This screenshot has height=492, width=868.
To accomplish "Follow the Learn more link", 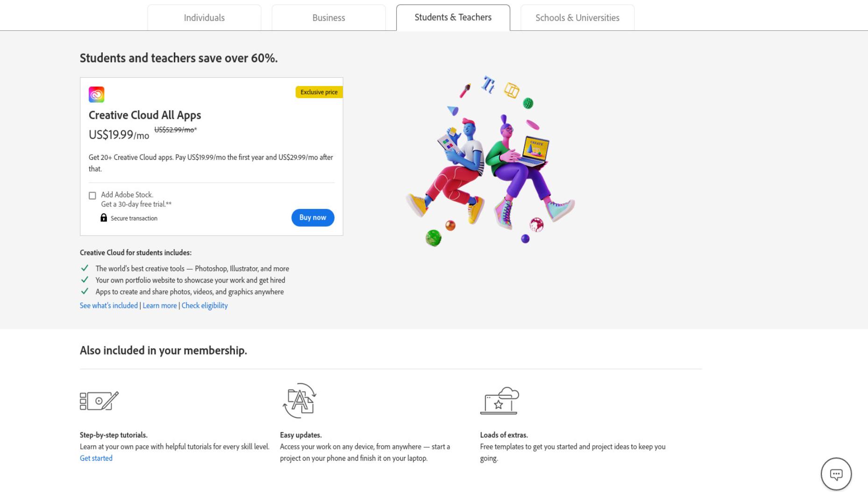I will click(x=160, y=306).
